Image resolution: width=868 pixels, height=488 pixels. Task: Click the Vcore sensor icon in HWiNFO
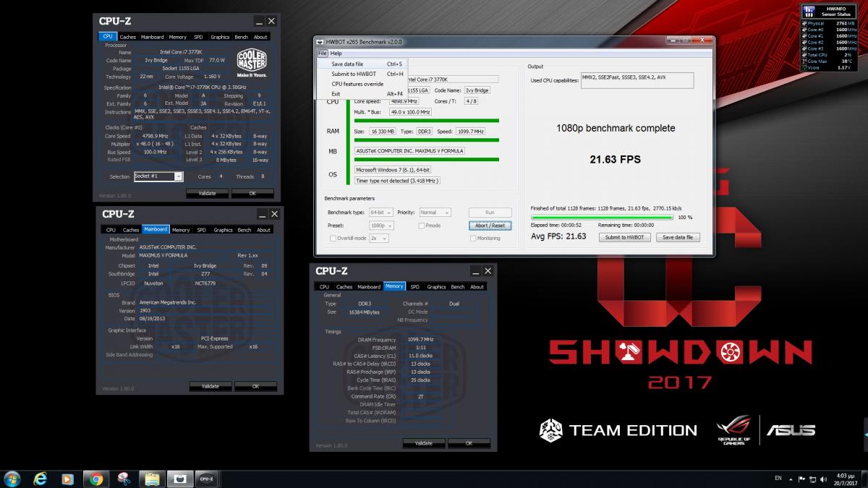click(x=804, y=67)
